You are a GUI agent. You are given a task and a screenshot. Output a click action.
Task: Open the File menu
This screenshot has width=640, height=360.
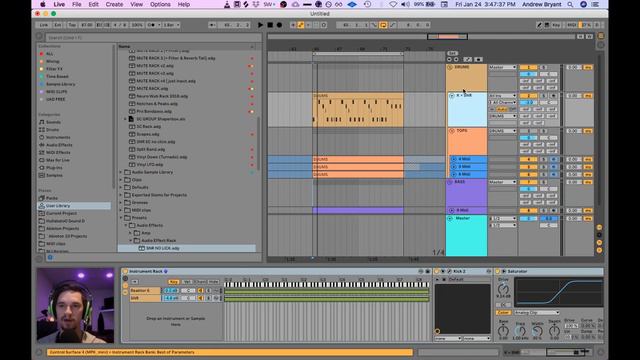(x=76, y=4)
